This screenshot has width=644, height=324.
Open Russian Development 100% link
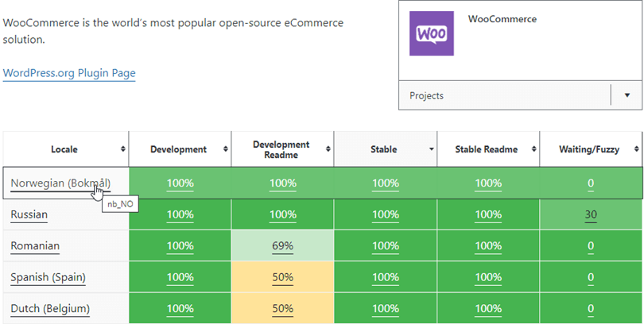[180, 215]
